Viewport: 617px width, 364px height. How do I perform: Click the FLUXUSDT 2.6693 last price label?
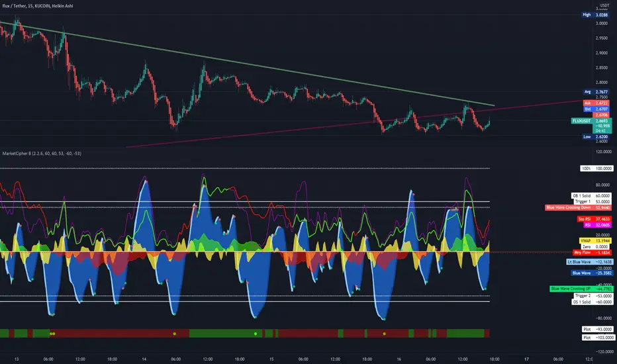(x=591, y=121)
